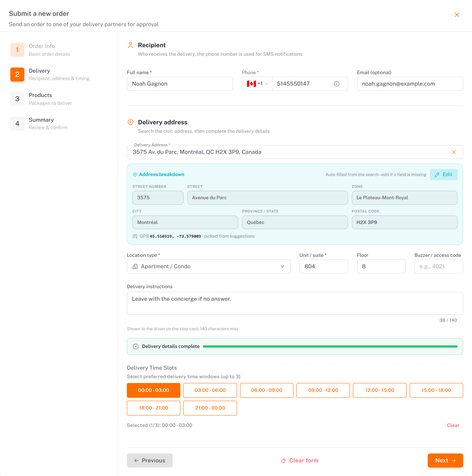Click the Canada flag icon
The image size is (472, 476).
(x=251, y=84)
